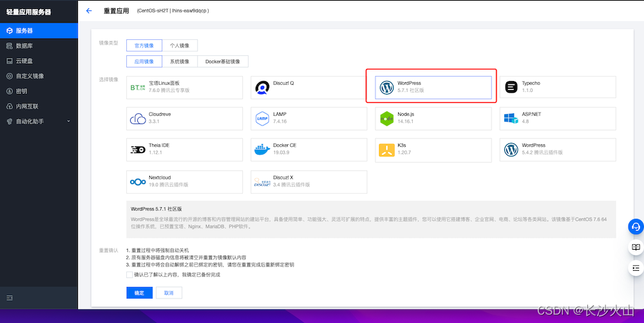The width and height of the screenshot is (644, 323).
Task: Open the customer support headset icon
Action: (636, 227)
